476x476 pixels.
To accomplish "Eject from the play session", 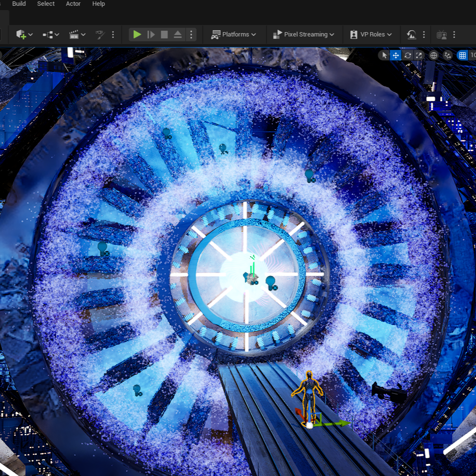I will click(178, 34).
